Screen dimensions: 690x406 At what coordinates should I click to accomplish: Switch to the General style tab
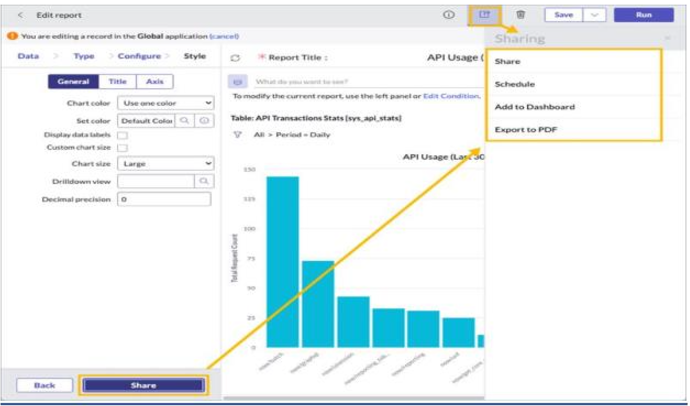(x=73, y=81)
